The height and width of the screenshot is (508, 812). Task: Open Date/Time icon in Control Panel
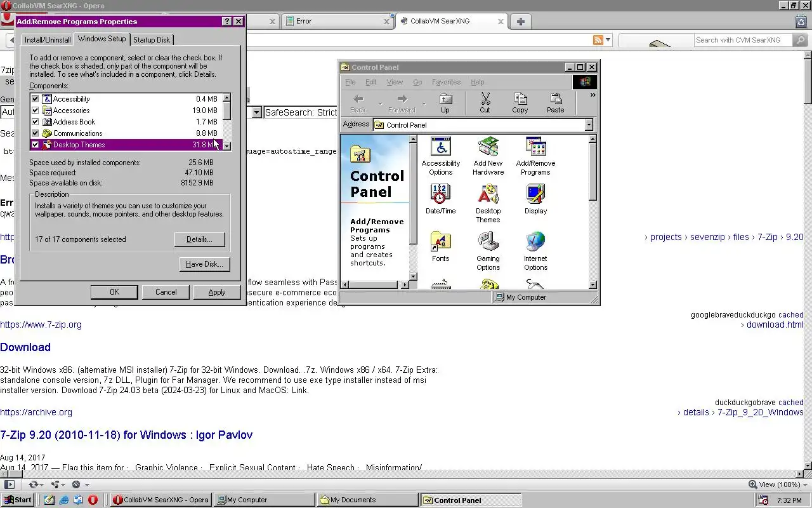tap(440, 199)
